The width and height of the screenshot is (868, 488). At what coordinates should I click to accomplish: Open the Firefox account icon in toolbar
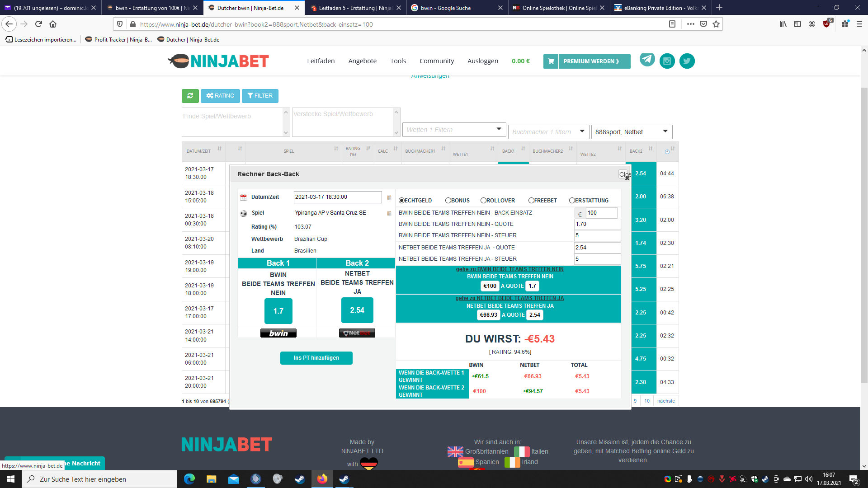[x=812, y=24]
